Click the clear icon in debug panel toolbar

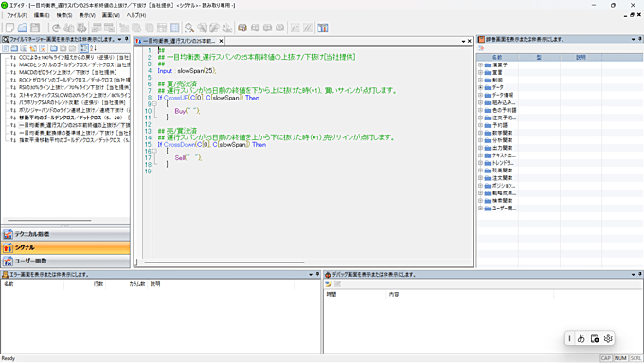(337, 284)
